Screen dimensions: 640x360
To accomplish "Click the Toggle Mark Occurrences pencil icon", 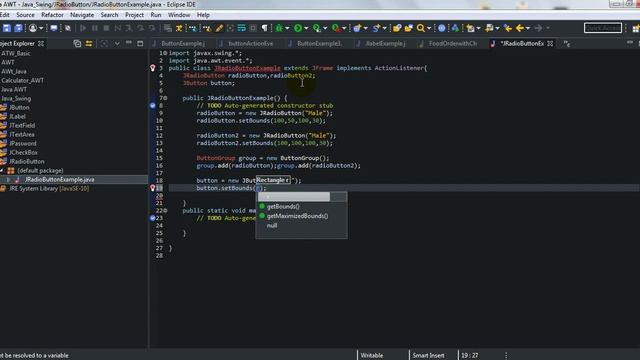I will click(219, 28).
